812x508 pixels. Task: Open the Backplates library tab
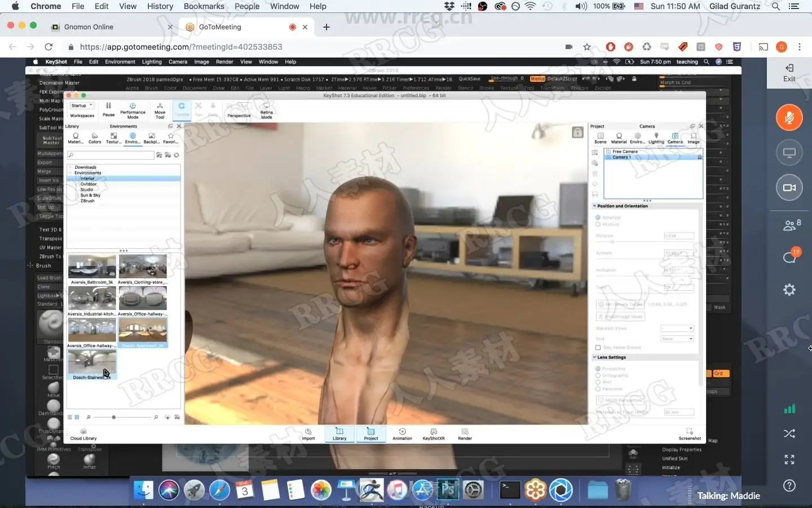click(151, 138)
